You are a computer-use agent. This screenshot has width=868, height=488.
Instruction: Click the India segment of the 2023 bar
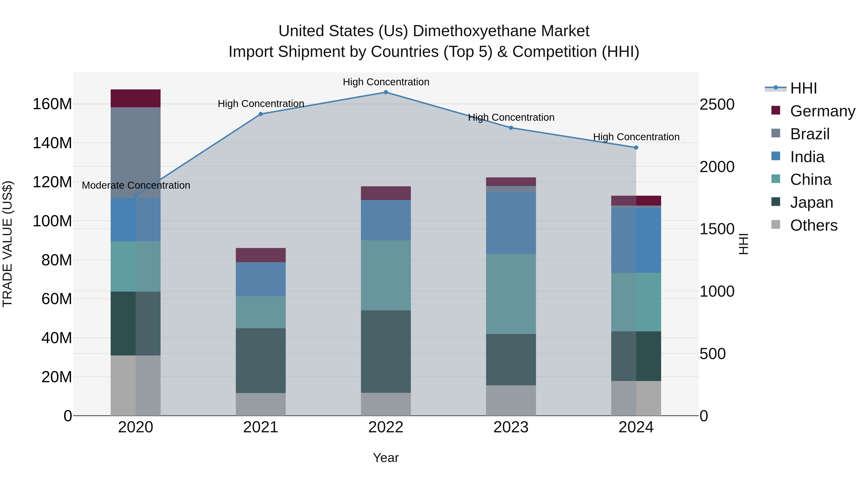511,223
